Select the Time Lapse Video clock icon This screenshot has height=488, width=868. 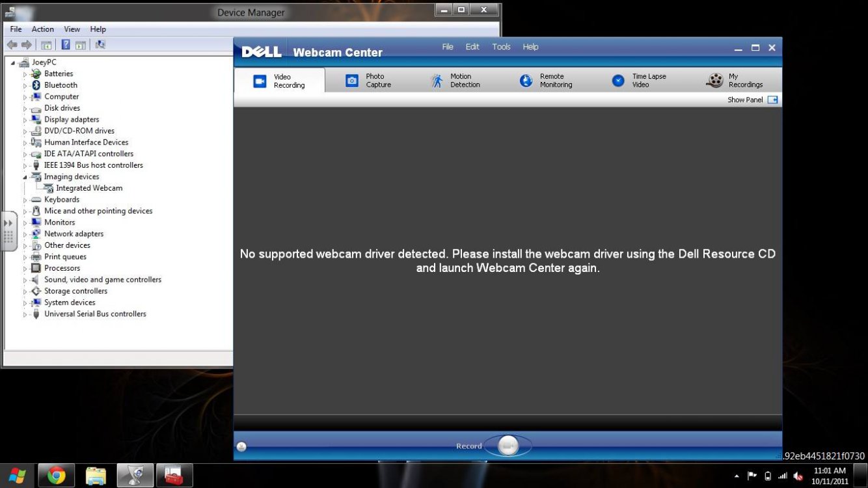618,81
